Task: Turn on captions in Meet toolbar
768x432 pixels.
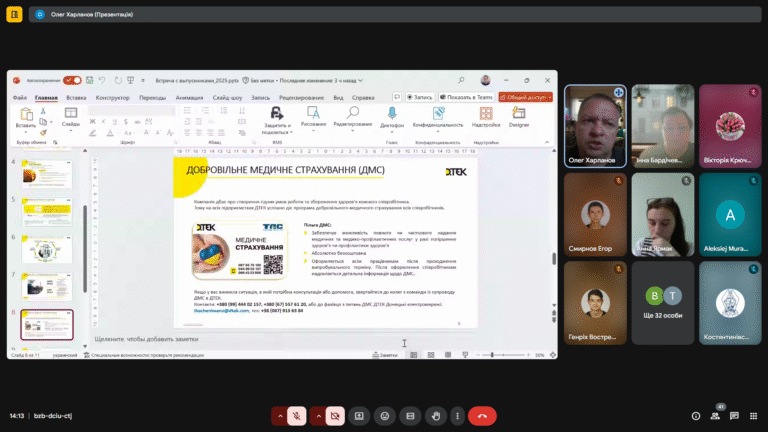Action: pos(410,416)
